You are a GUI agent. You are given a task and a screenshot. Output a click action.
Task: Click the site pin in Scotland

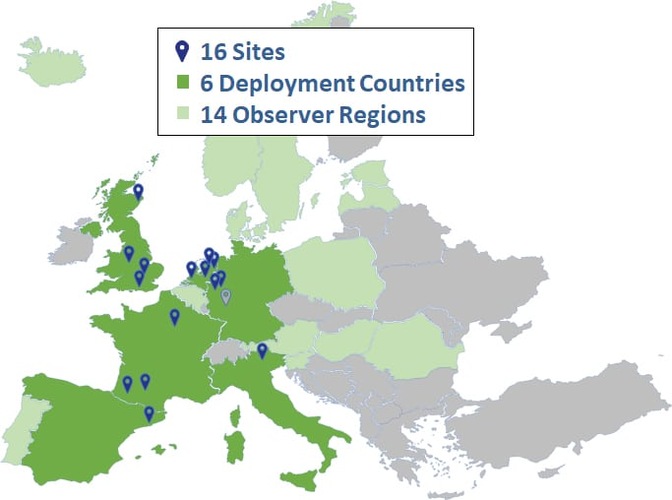click(x=138, y=190)
